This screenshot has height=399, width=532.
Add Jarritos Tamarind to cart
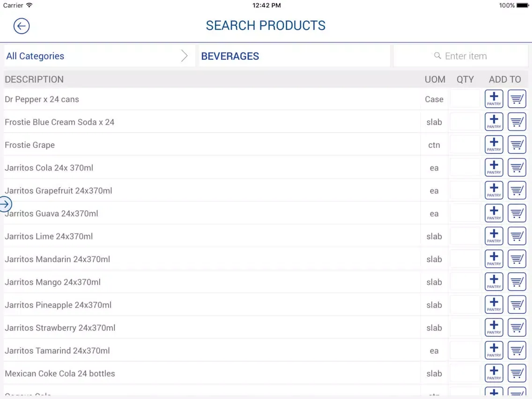click(517, 350)
